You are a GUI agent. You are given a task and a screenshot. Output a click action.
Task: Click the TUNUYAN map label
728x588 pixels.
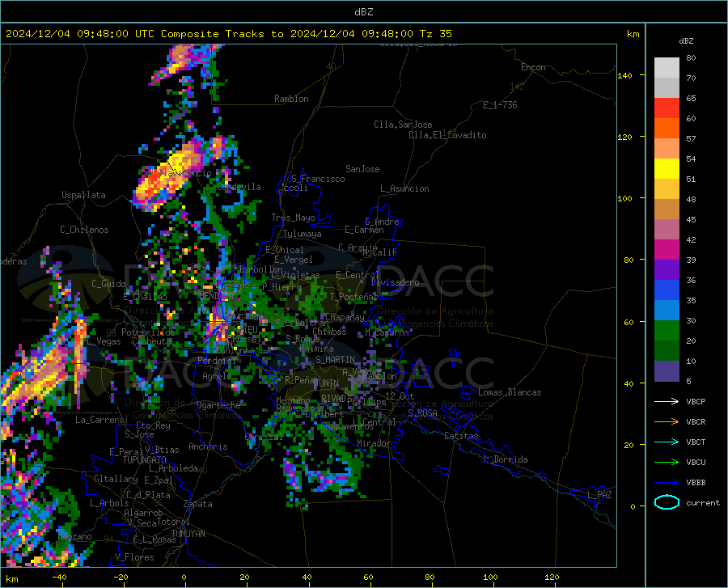188,533
